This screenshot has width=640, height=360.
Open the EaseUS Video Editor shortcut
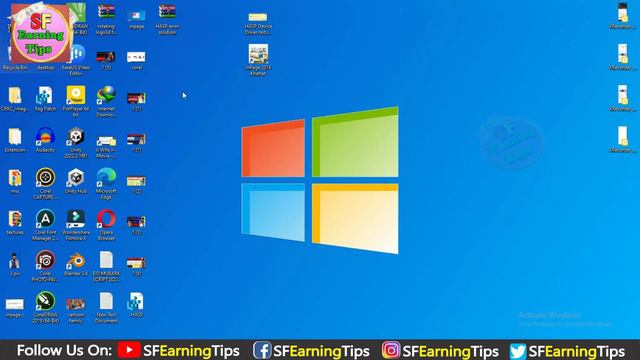tap(76, 60)
